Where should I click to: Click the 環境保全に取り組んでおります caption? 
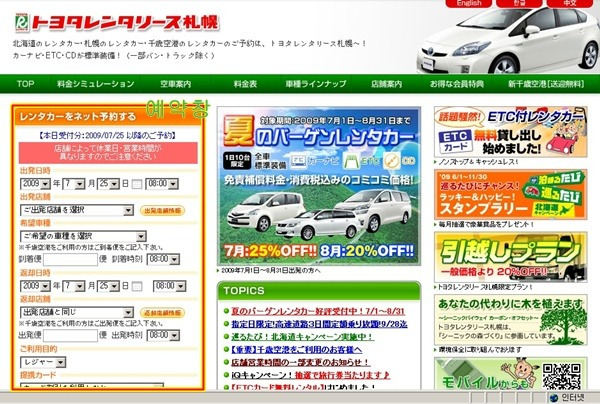point(480,350)
